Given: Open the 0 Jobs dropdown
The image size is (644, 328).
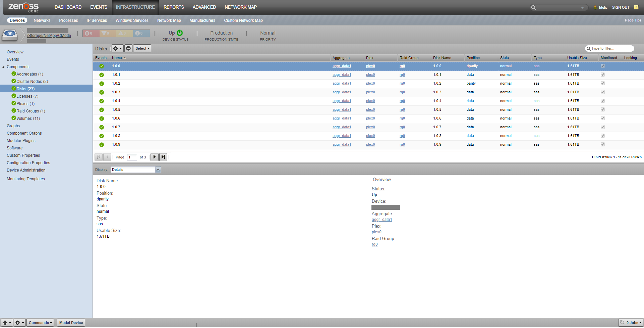Looking at the screenshot, I should (631, 323).
